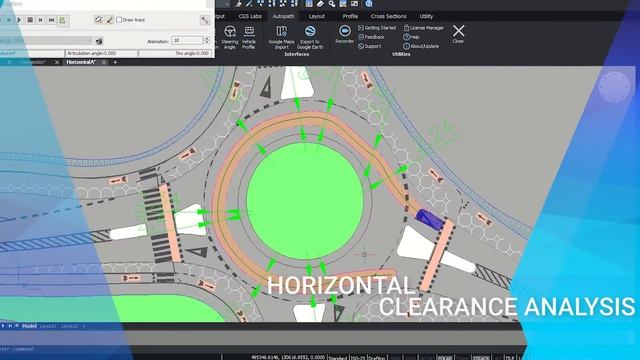
Task: Click the Tire angle:0.000 readout
Action: [175, 53]
